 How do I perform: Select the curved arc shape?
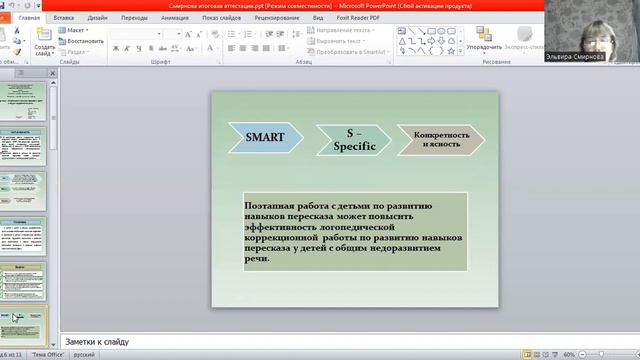(x=412, y=51)
